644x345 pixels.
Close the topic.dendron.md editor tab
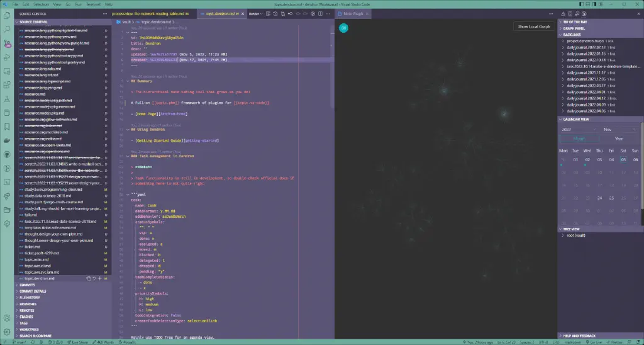coord(243,14)
